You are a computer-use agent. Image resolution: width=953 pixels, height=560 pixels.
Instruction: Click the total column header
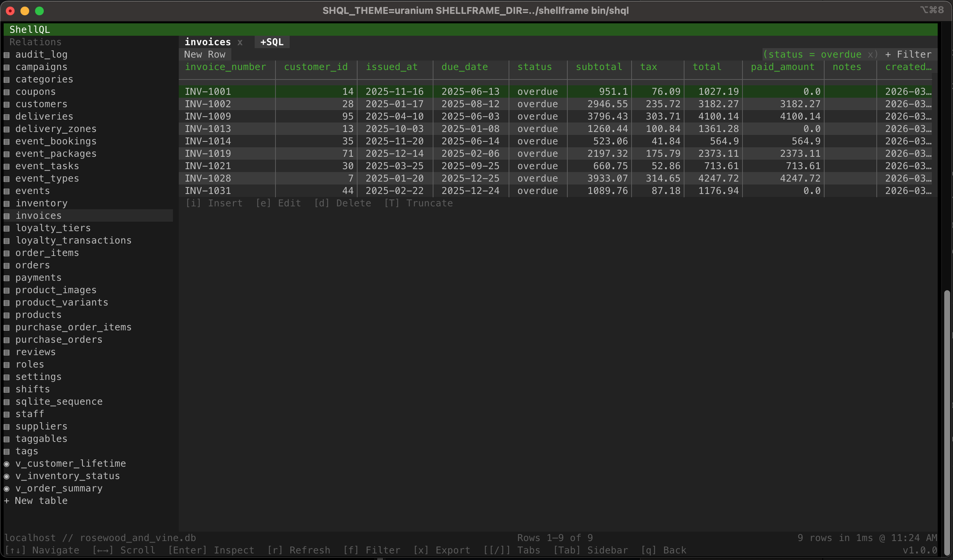click(706, 67)
